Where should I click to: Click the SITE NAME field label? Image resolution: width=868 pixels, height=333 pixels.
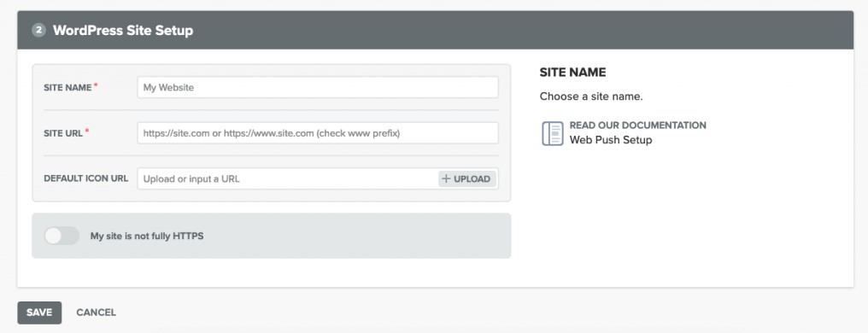(x=67, y=87)
